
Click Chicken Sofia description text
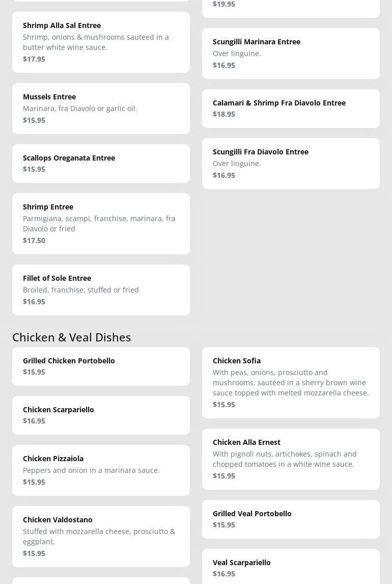[290, 383]
